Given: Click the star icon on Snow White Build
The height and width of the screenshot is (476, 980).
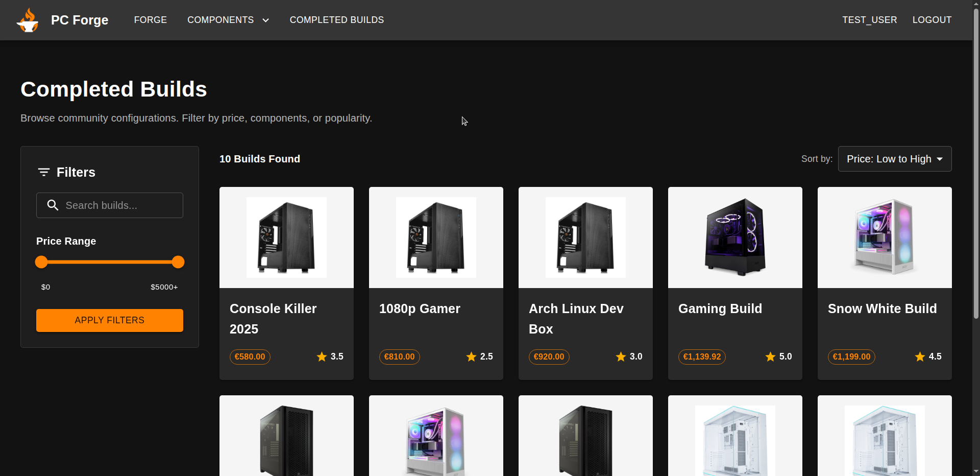Looking at the screenshot, I should tap(920, 357).
